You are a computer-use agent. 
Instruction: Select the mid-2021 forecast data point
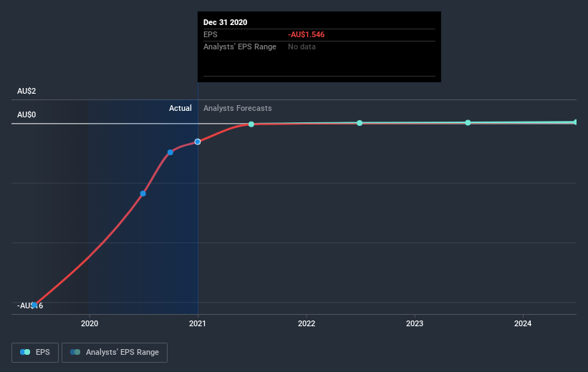pyautogui.click(x=251, y=124)
